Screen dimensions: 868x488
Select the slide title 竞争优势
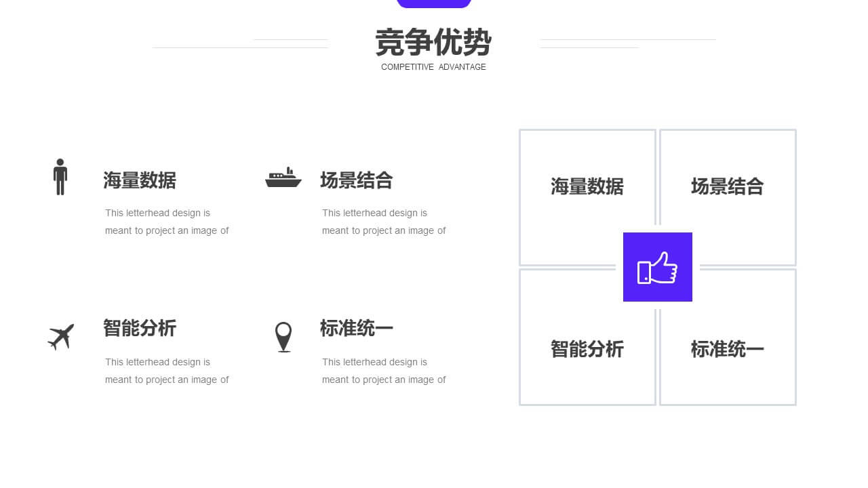433,43
